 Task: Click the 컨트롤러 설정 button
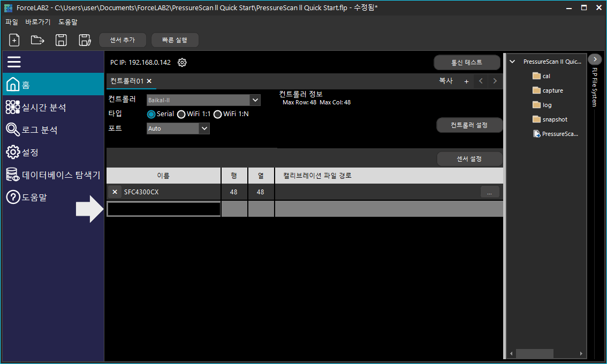469,125
